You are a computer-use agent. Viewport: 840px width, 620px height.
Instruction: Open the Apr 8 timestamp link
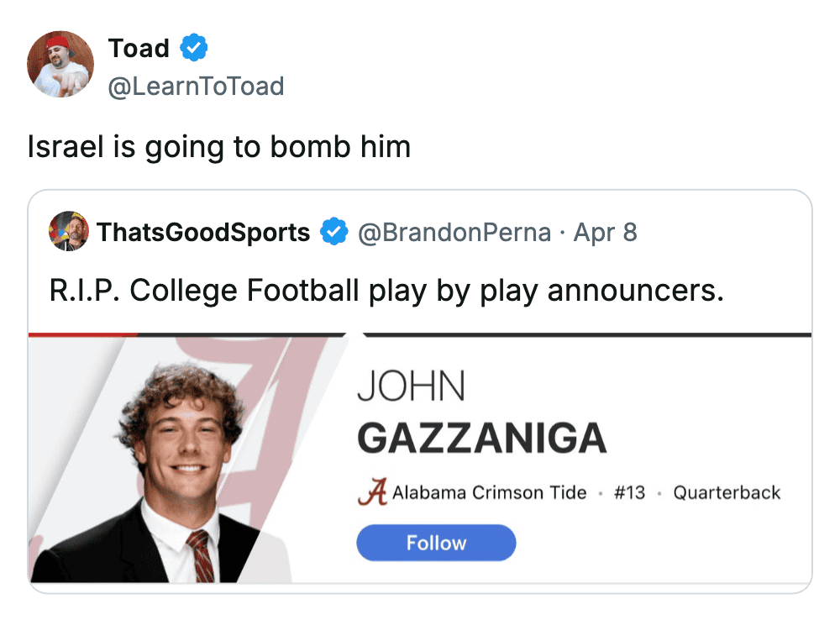(605, 232)
